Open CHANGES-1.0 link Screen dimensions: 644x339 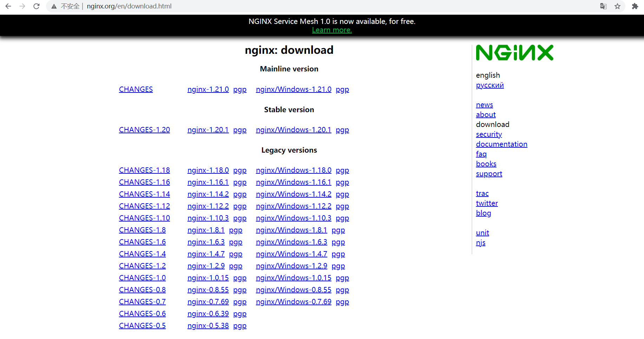tap(142, 278)
